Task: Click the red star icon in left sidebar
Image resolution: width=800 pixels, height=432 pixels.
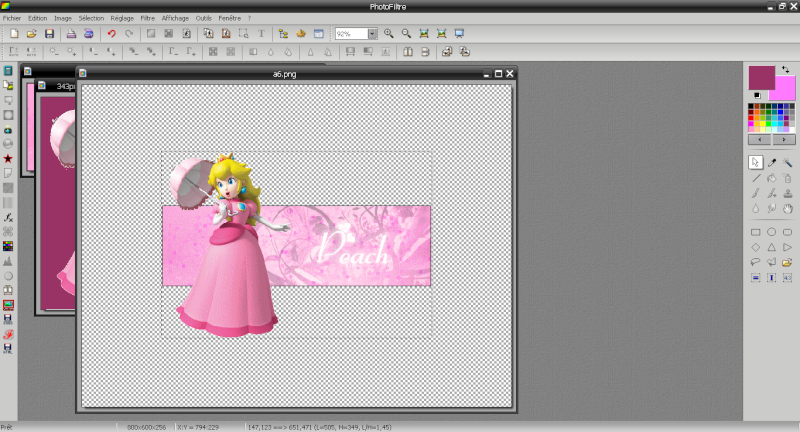Action: [x=8, y=159]
